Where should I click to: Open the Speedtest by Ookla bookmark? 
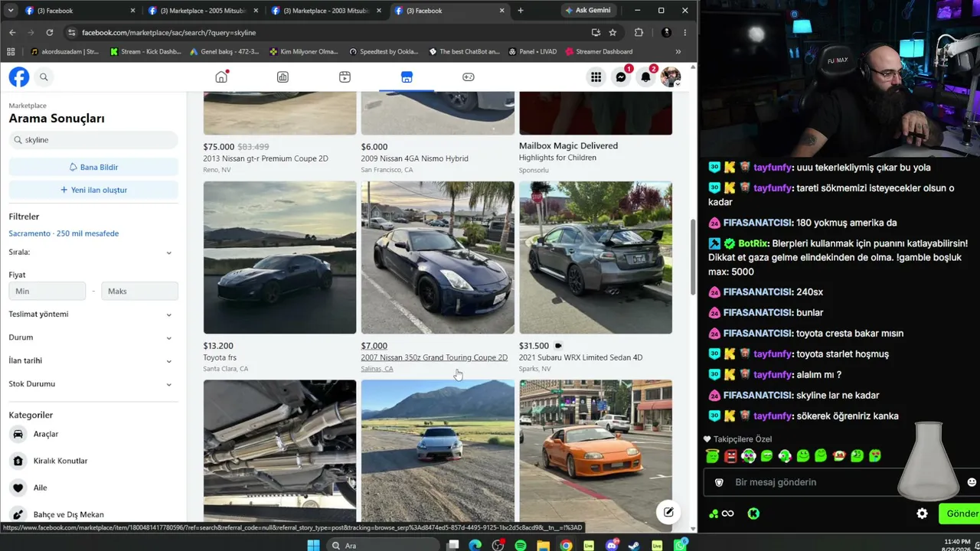pyautogui.click(x=384, y=51)
